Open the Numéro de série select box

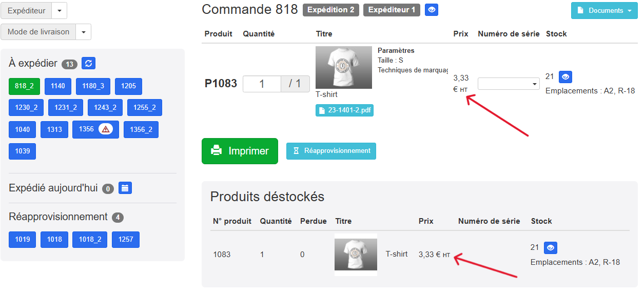(x=509, y=84)
